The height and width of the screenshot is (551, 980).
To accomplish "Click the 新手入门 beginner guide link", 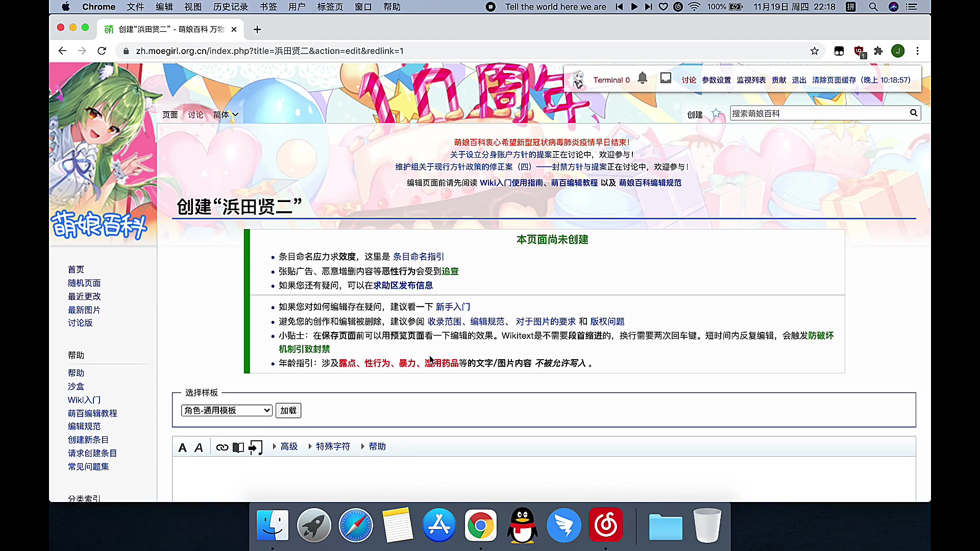I will coord(453,307).
